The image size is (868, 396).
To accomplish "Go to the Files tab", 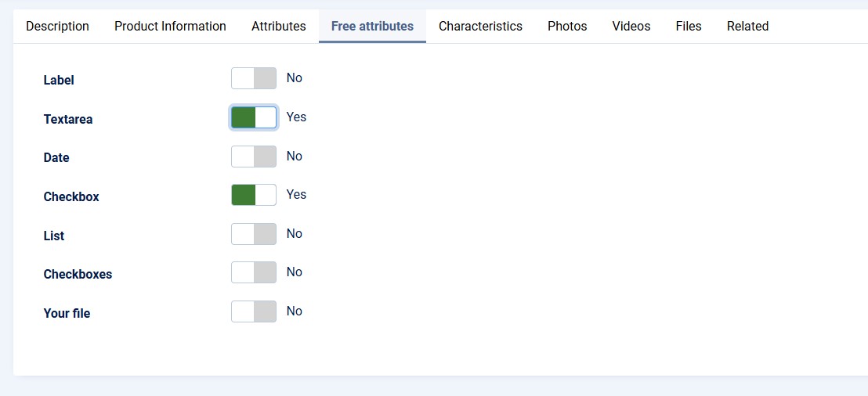I will click(x=689, y=27).
